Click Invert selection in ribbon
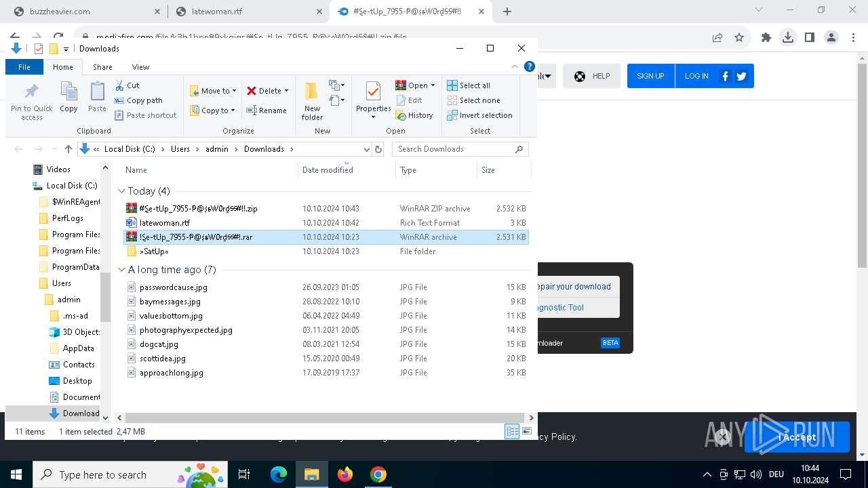Screen dimensions: 868x488 (x=479, y=115)
